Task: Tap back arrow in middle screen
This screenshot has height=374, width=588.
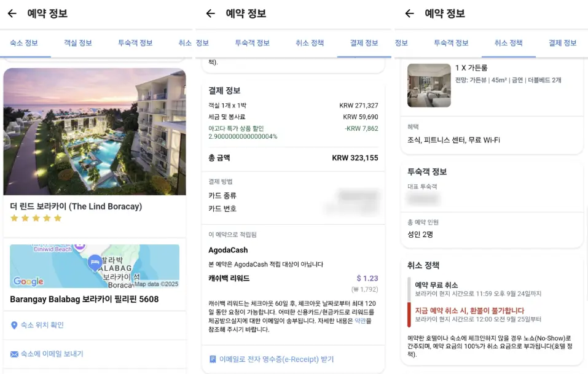Action: click(210, 14)
